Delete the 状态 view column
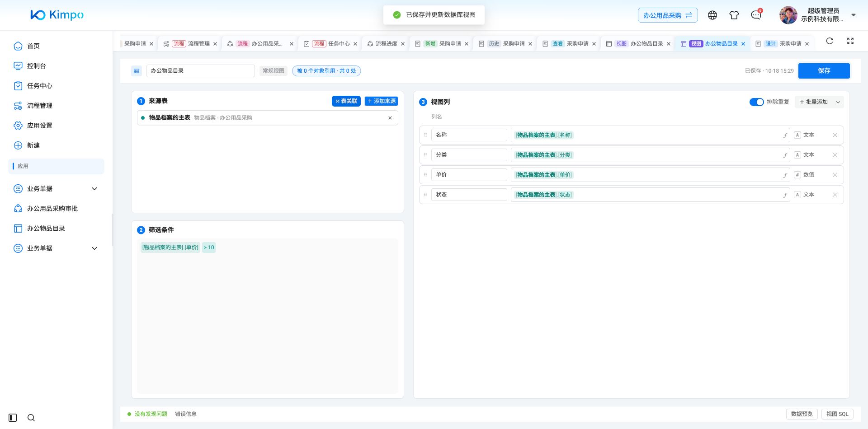868x429 pixels. coord(835,195)
